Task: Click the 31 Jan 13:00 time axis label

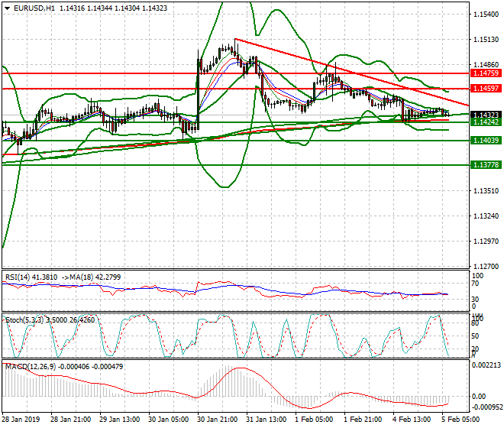Action: [x=267, y=420]
